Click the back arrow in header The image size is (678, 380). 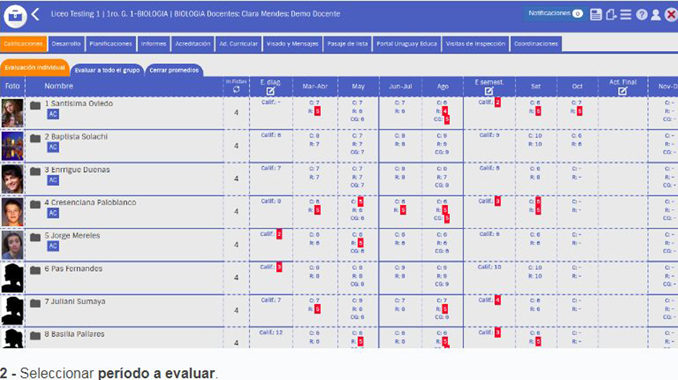pos(35,14)
